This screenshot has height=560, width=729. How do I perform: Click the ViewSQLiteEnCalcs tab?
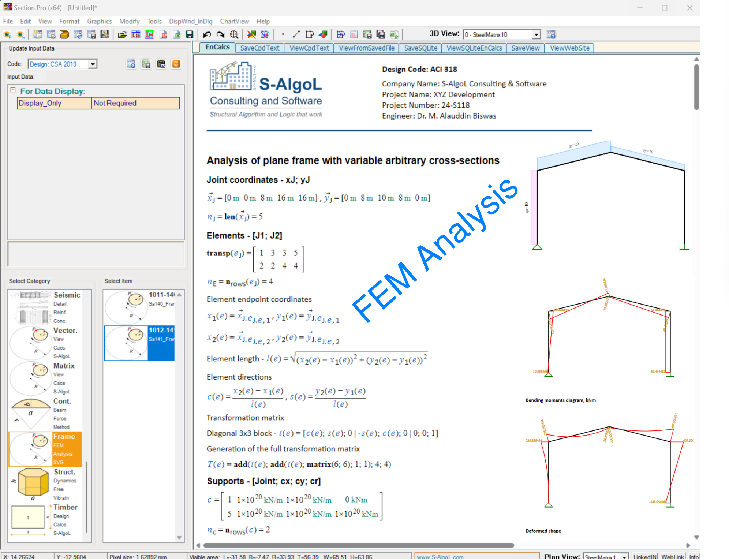(474, 48)
